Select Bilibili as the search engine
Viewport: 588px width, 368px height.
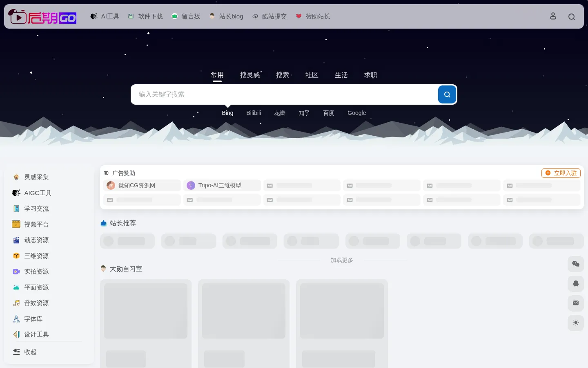(x=254, y=113)
